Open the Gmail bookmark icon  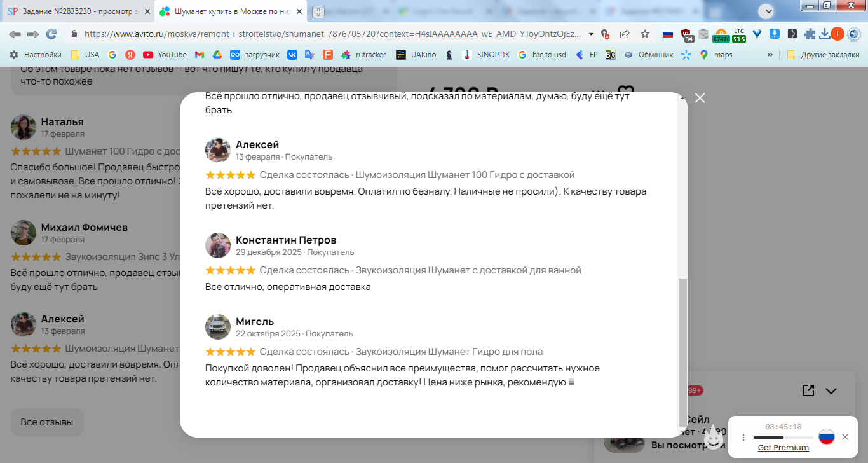click(200, 55)
